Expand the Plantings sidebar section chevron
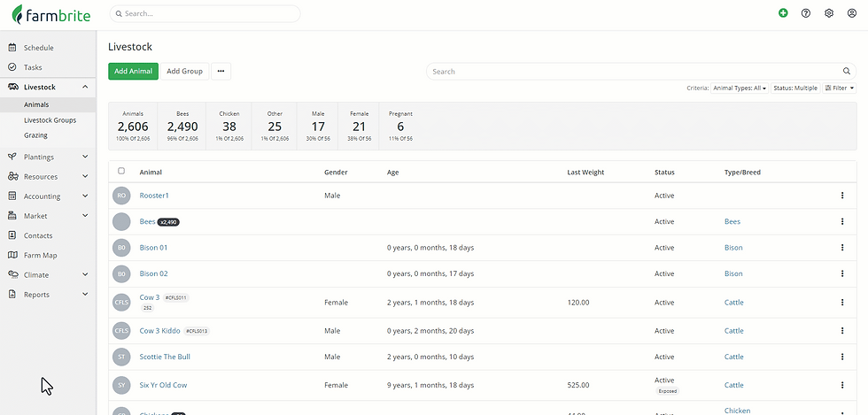The height and width of the screenshot is (415, 868). 85,157
